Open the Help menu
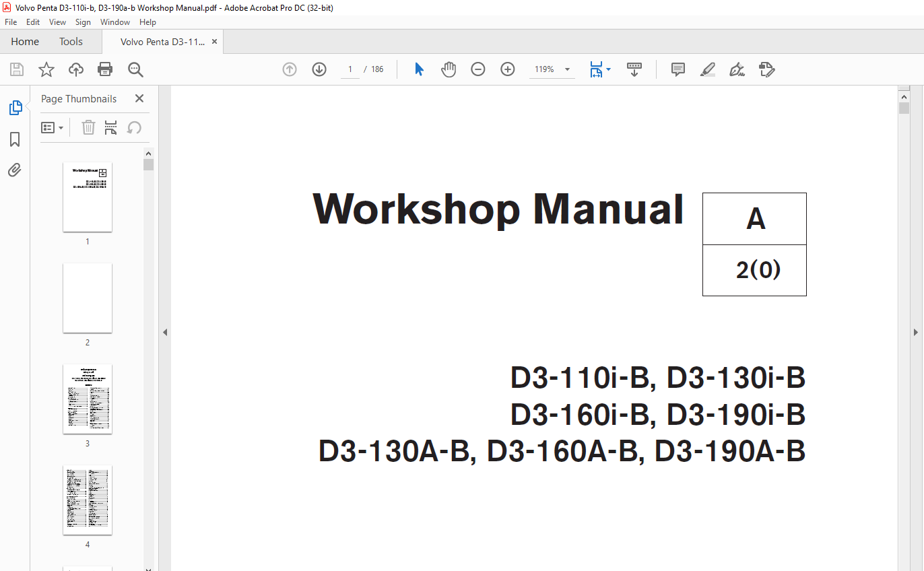Image resolution: width=924 pixels, height=571 pixels. (147, 22)
